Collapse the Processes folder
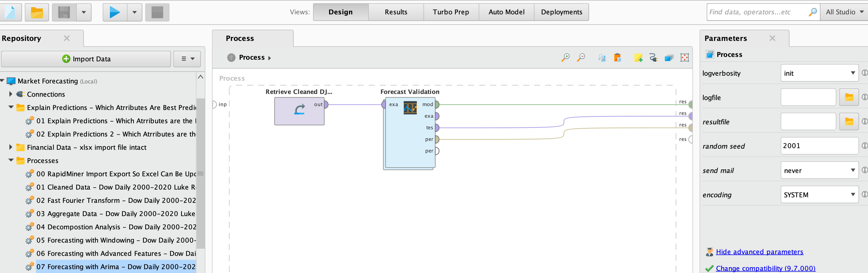Screen dimensions: 868x273 click(x=11, y=161)
